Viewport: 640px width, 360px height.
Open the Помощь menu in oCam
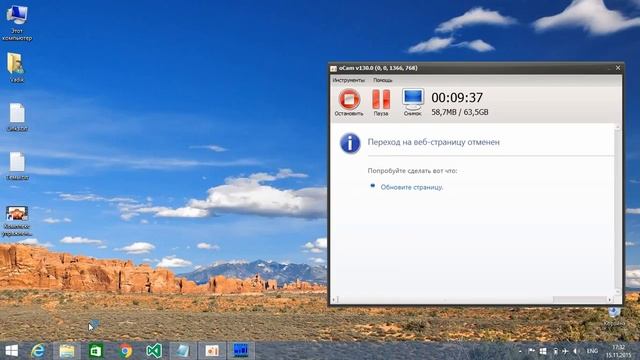coord(382,80)
